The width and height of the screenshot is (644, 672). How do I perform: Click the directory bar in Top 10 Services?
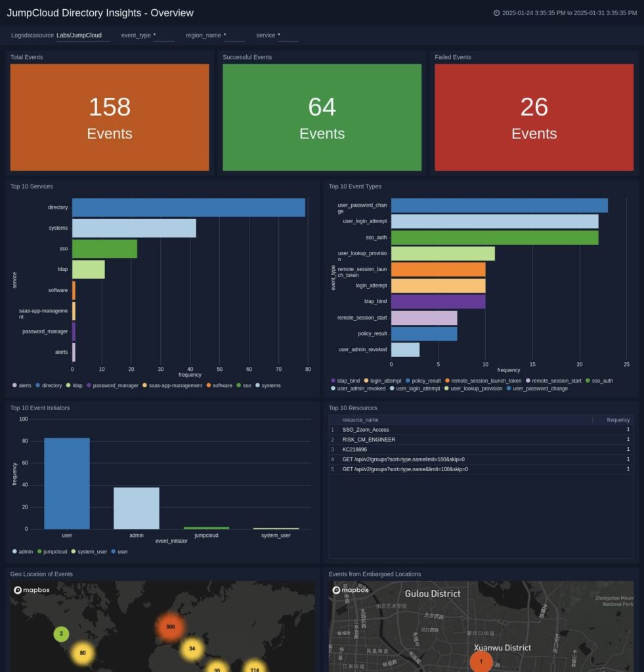tap(189, 207)
